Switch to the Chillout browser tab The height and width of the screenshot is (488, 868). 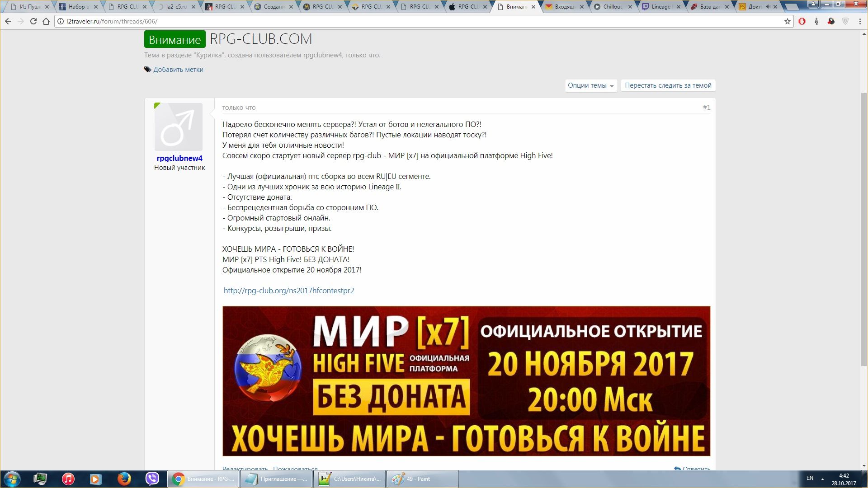pyautogui.click(x=612, y=7)
